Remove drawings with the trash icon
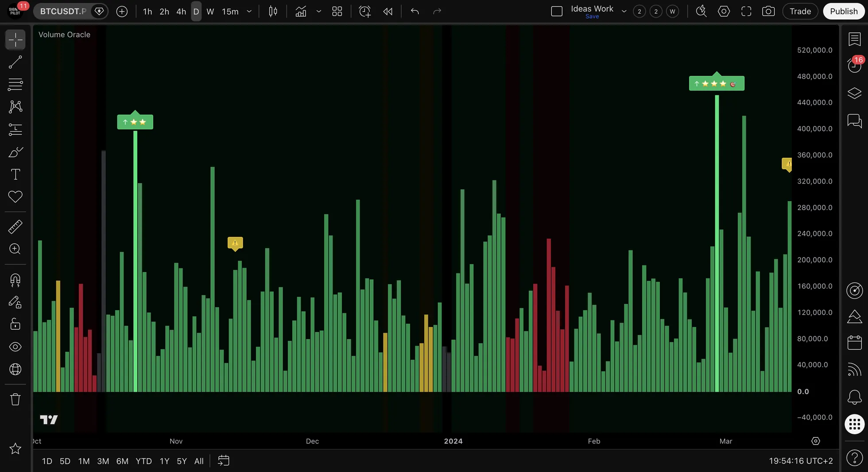Screen dimensions: 868x472 [15, 399]
